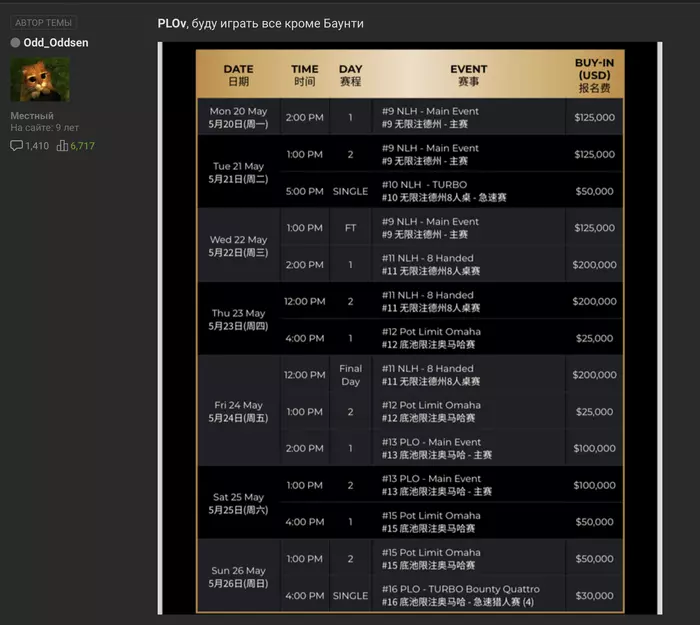The image size is (700, 625).
Task: Click the rating bar-chart icon
Action: coord(62,146)
